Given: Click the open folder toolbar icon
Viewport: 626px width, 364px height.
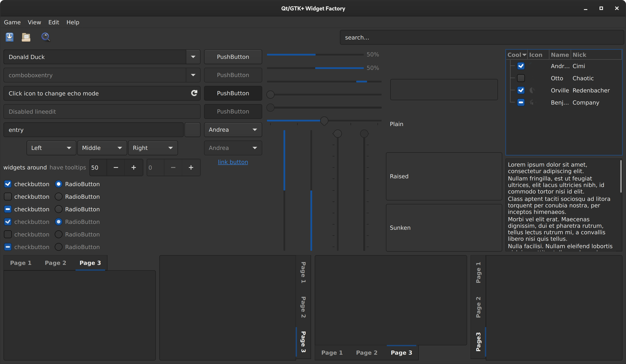Looking at the screenshot, I should point(26,37).
